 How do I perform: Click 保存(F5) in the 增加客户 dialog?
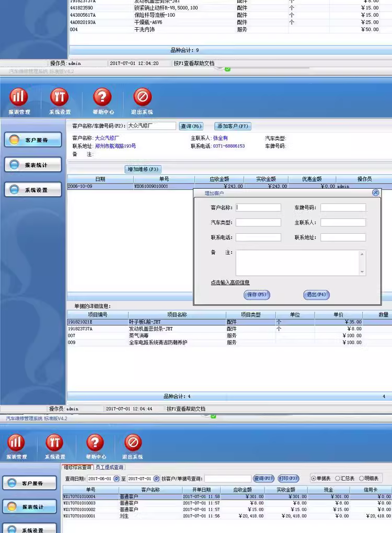[257, 294]
